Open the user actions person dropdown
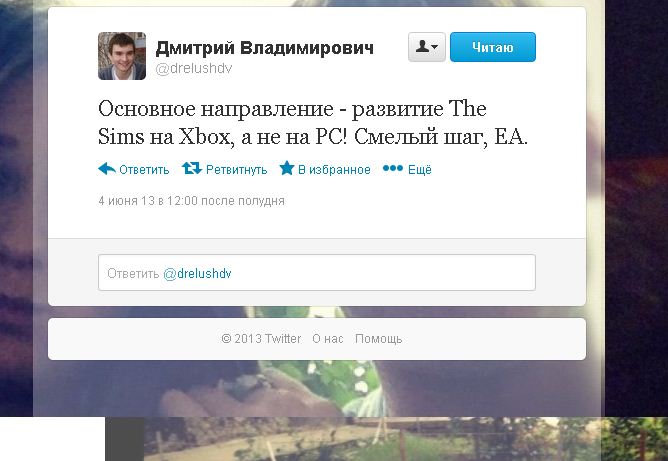668x461 pixels. pos(427,47)
